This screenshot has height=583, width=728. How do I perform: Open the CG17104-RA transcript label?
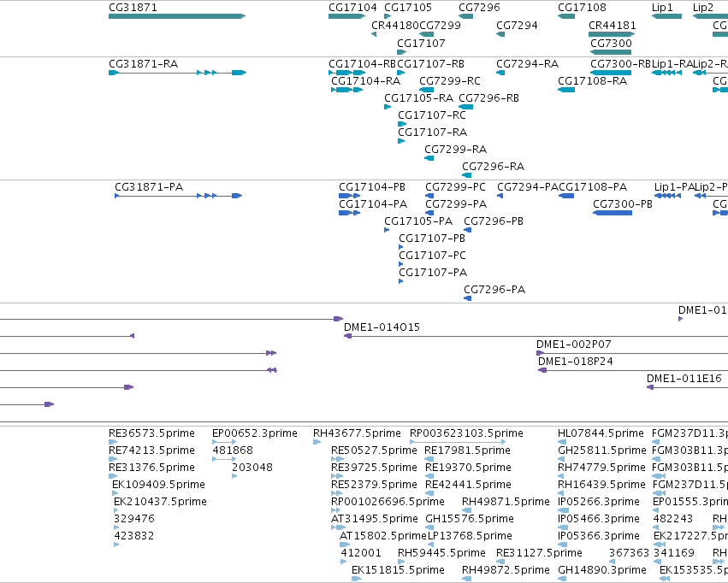click(365, 80)
